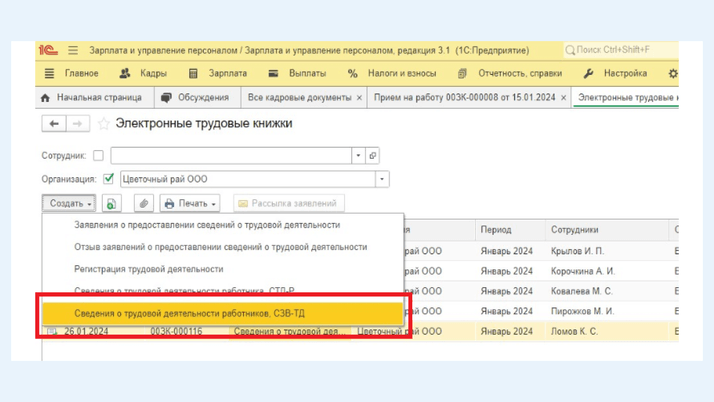Open the Зарплата menu section
This screenshot has height=402, width=714.
click(228, 73)
